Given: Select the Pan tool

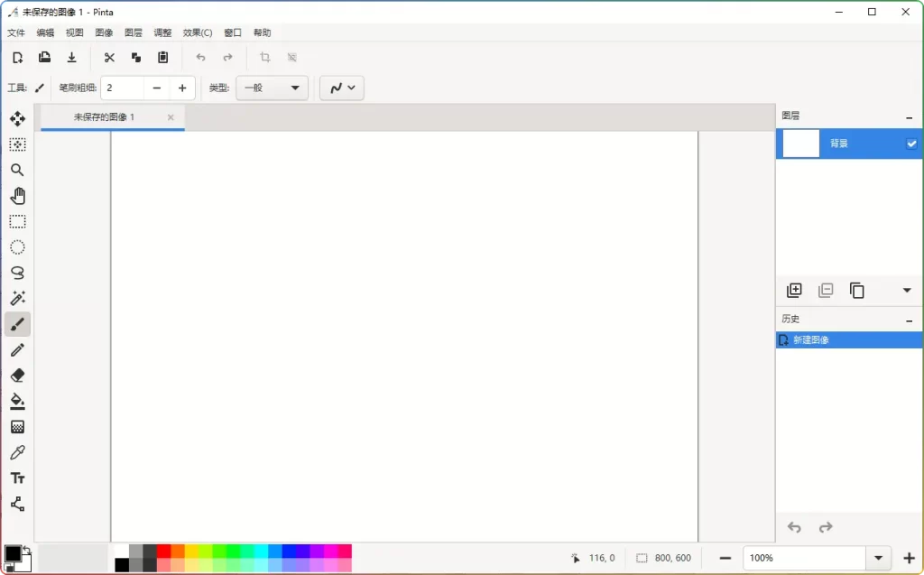Looking at the screenshot, I should coord(17,195).
